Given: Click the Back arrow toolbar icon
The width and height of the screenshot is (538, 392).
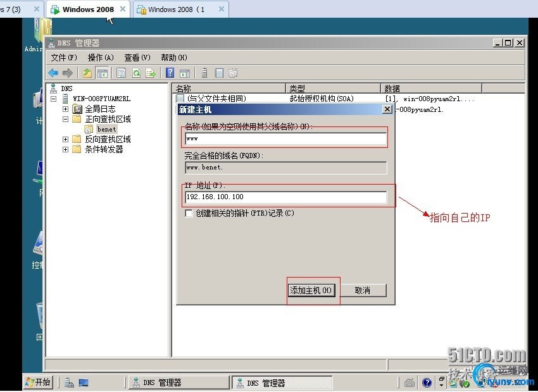Looking at the screenshot, I should tap(53, 73).
